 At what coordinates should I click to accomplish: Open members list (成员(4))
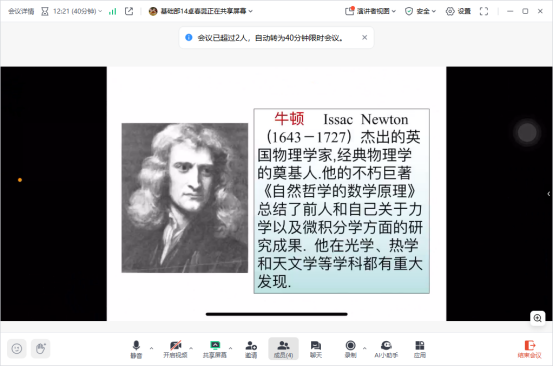[x=284, y=349]
